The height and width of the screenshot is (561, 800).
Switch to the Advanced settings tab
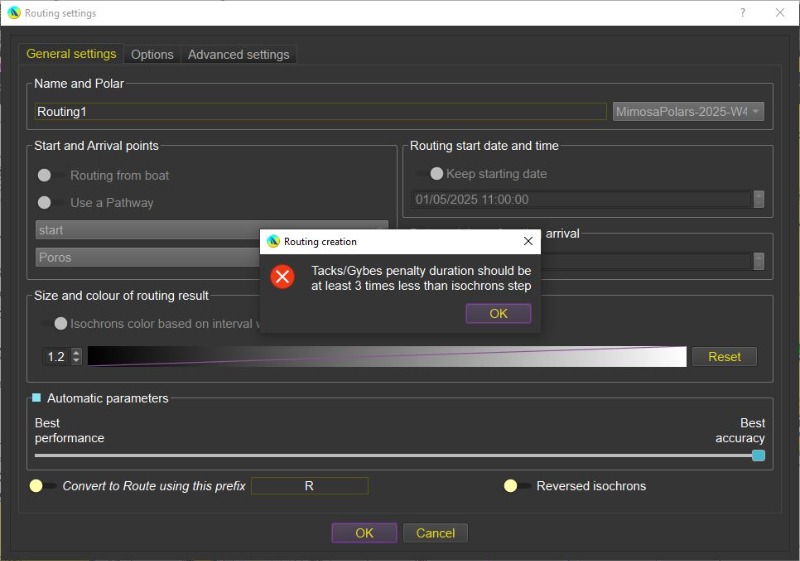pyautogui.click(x=238, y=55)
